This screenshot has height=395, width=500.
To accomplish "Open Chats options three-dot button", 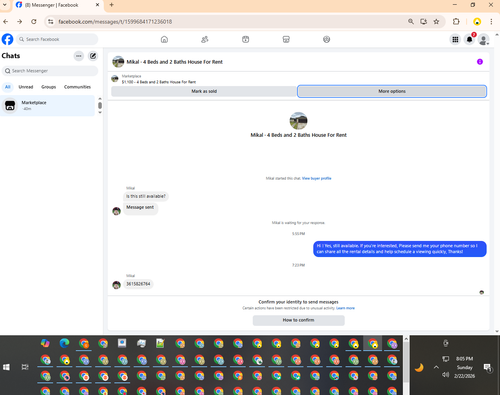I will click(79, 56).
